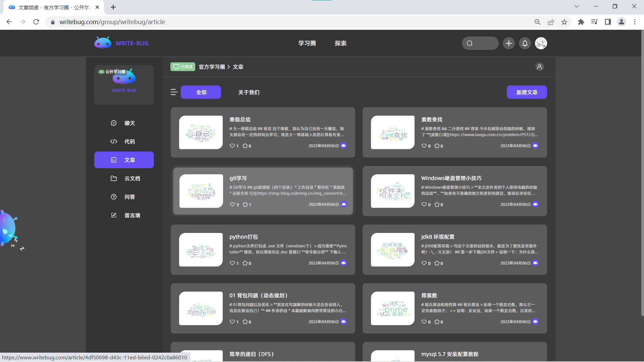Go to 探索 in top navigation
The width and height of the screenshot is (644, 362).
[x=340, y=43]
